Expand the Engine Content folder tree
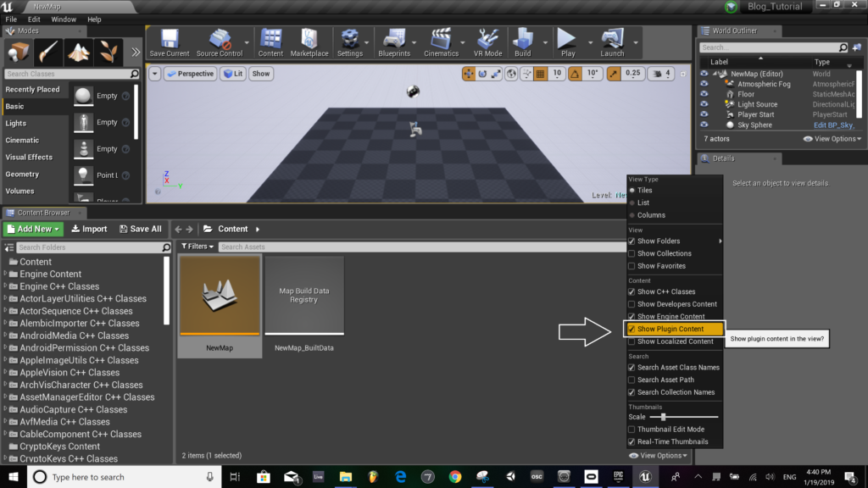The image size is (868, 488). [5, 274]
